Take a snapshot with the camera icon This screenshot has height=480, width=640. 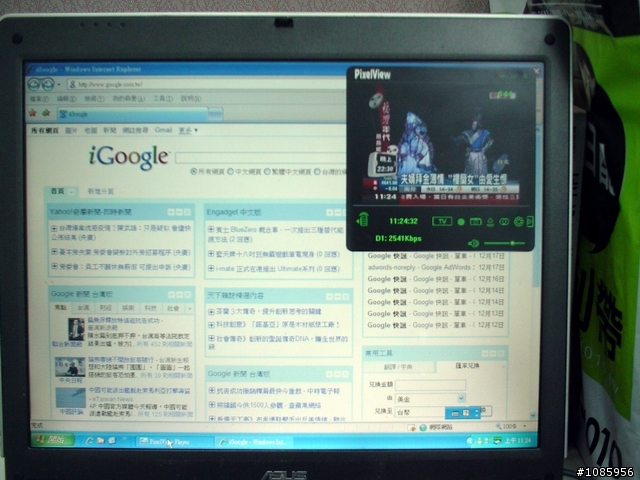click(x=476, y=222)
